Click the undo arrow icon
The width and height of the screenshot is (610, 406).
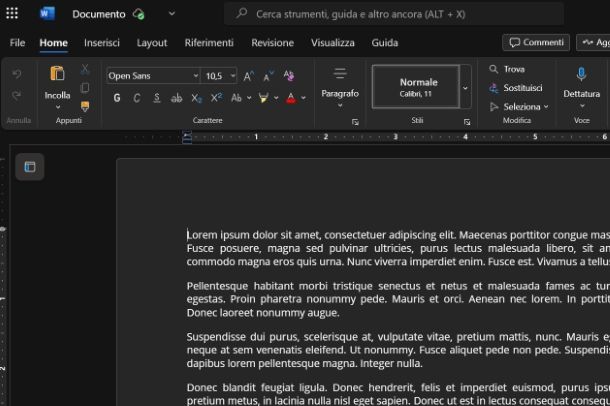17,74
